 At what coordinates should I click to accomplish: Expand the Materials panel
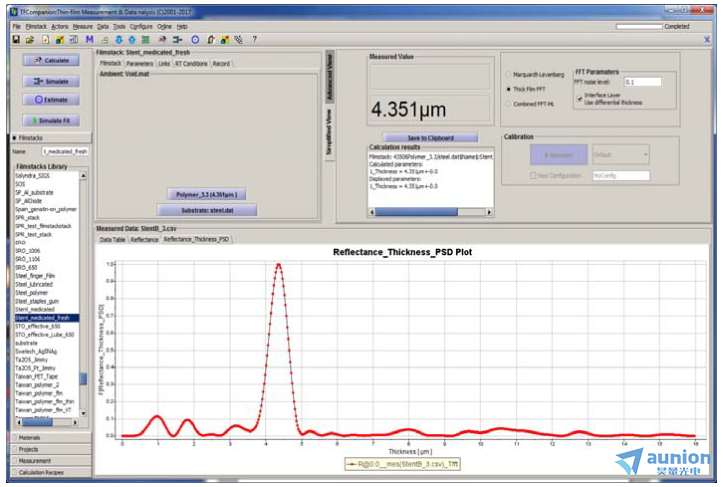click(51, 437)
